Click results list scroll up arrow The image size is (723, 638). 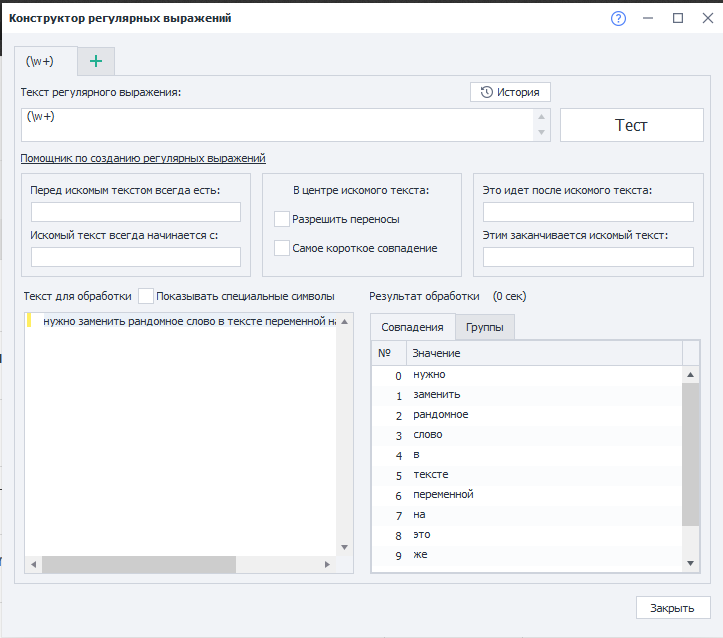coord(690,375)
